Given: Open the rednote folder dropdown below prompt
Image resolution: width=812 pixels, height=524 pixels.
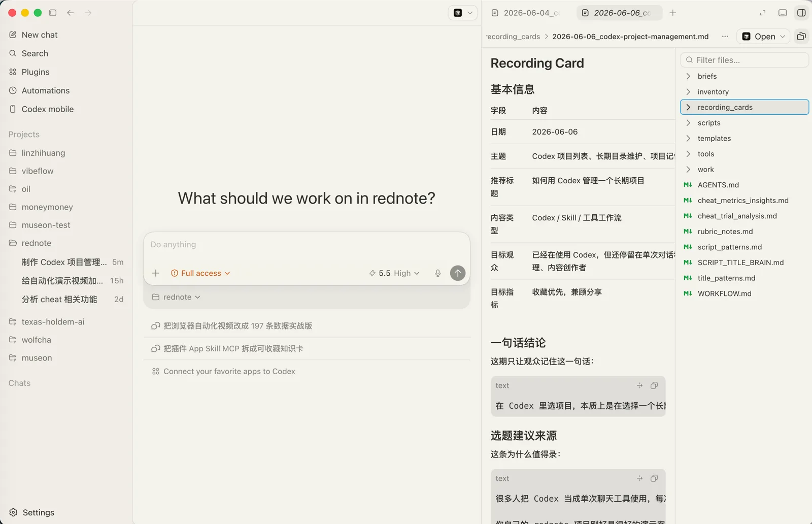Looking at the screenshot, I should coord(176,297).
